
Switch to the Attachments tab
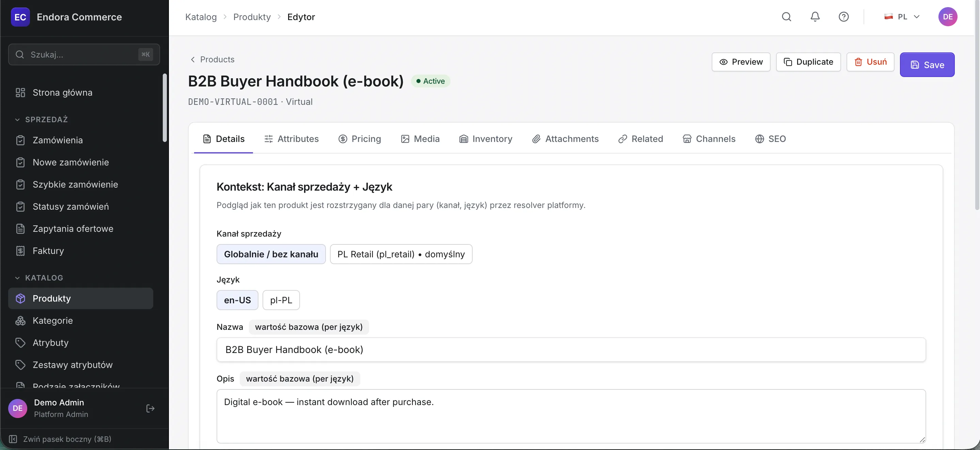point(565,139)
